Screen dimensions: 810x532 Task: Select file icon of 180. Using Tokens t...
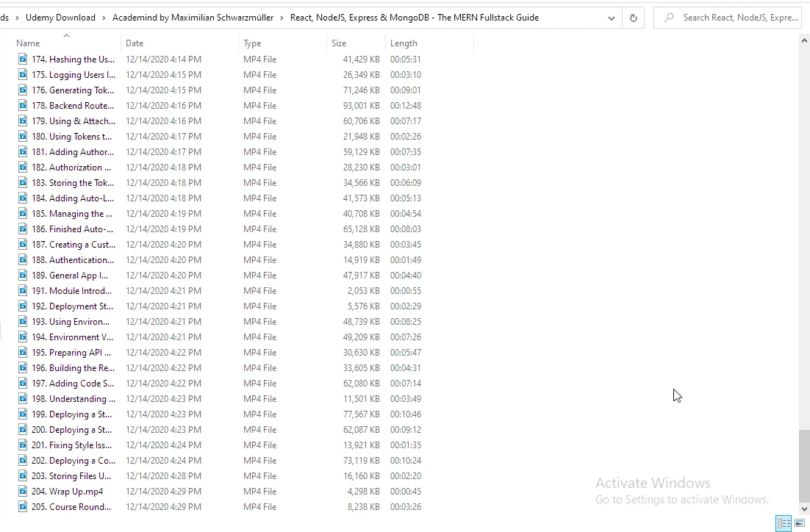point(23,137)
